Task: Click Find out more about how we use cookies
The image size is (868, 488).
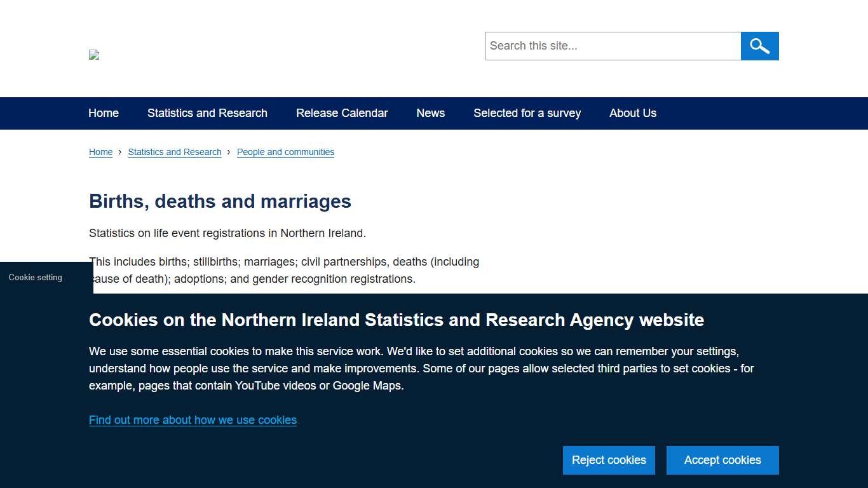Action: [x=193, y=420]
